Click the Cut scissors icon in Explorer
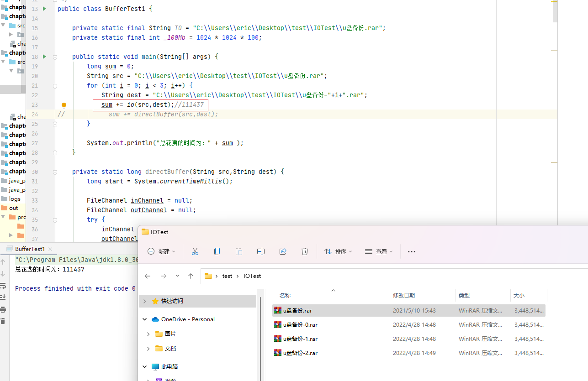Image resolution: width=588 pixels, height=381 pixels. pos(195,251)
